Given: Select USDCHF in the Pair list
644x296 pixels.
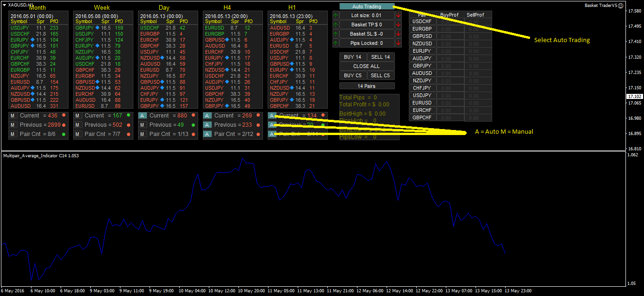Looking at the screenshot, I should [x=422, y=21].
